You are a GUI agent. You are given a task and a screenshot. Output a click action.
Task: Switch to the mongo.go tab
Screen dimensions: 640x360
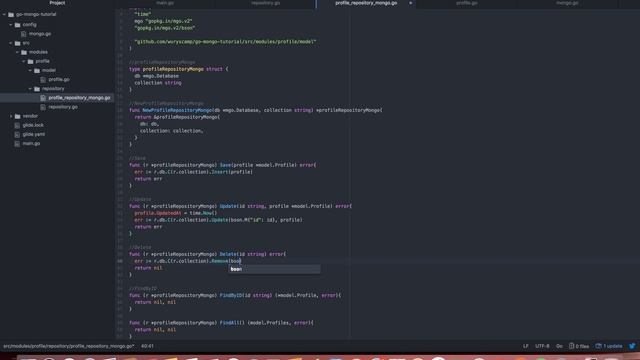coord(567,3)
